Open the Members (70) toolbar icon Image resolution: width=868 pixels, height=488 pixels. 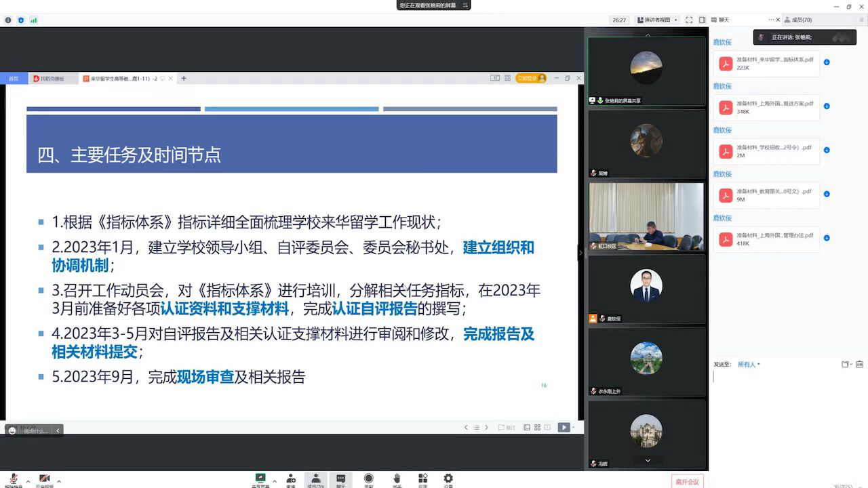pos(316,479)
